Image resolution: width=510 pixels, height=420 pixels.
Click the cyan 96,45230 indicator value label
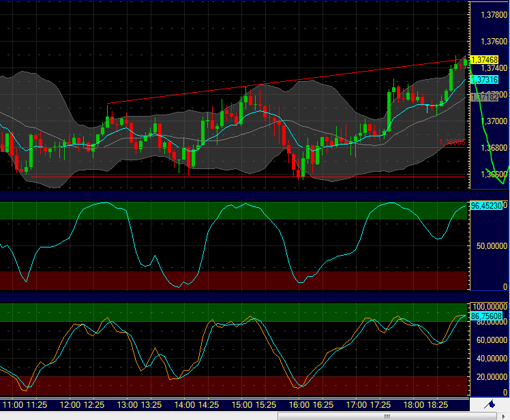click(486, 205)
